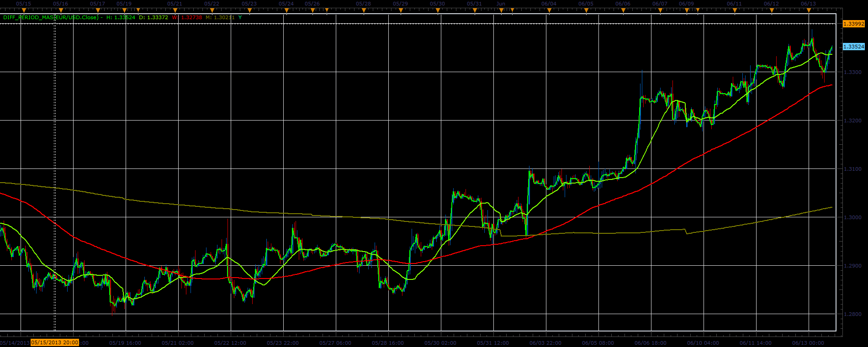This screenshot has height=347, width=868.
Task: Click the 05/21 02:00 bottom axis label
Action: click(178, 343)
